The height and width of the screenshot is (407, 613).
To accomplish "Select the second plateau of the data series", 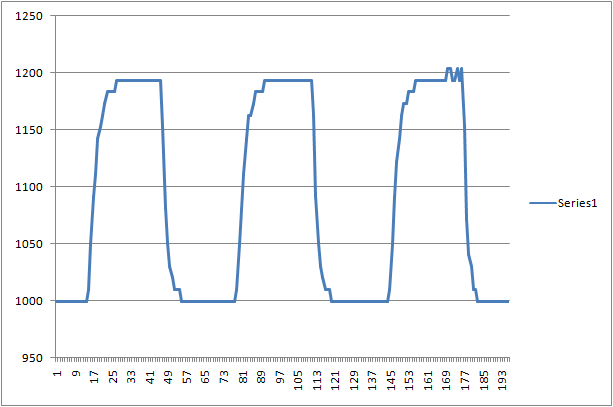I will tap(288, 80).
